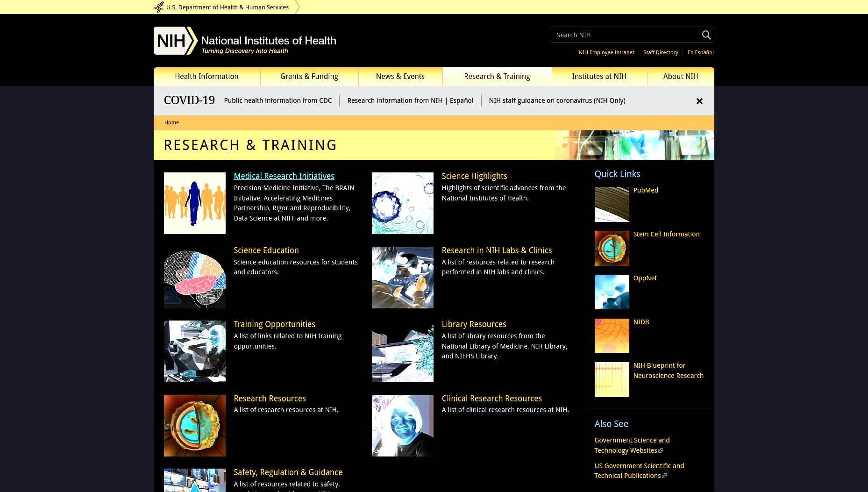Switch to En Español
The height and width of the screenshot is (492, 868).
(700, 52)
